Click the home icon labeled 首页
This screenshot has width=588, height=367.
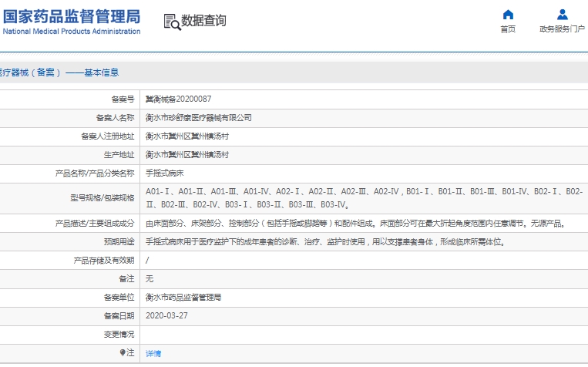click(508, 15)
